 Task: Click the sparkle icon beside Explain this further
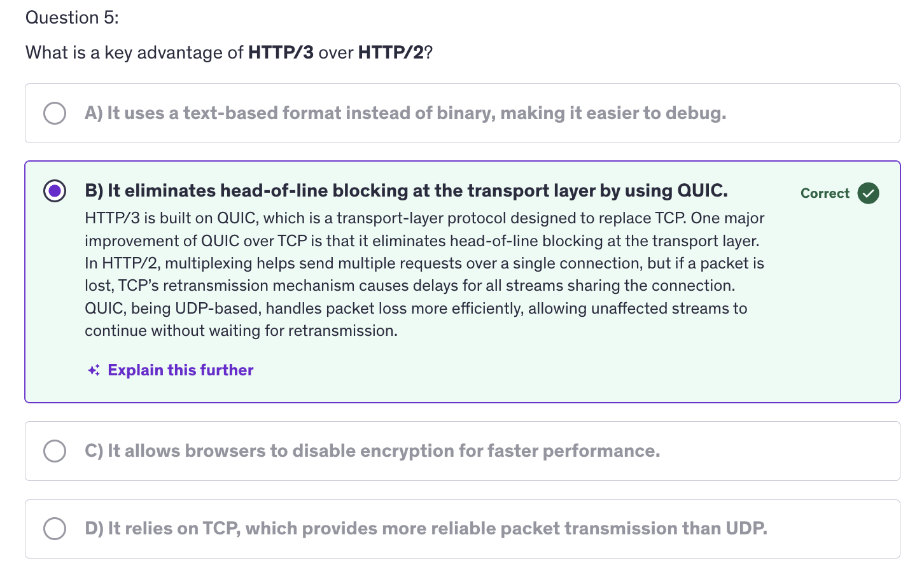94,370
